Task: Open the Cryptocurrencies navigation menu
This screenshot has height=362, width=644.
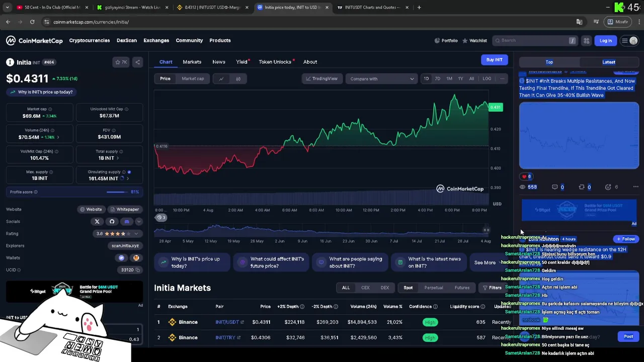Action: [90, 41]
